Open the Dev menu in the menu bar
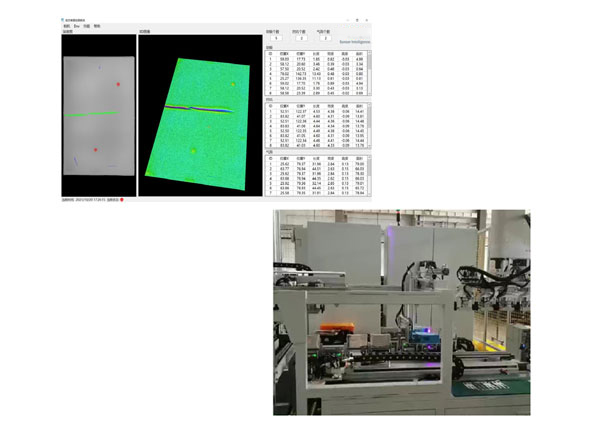Viewport: 600px width, 436px height. click(x=77, y=26)
